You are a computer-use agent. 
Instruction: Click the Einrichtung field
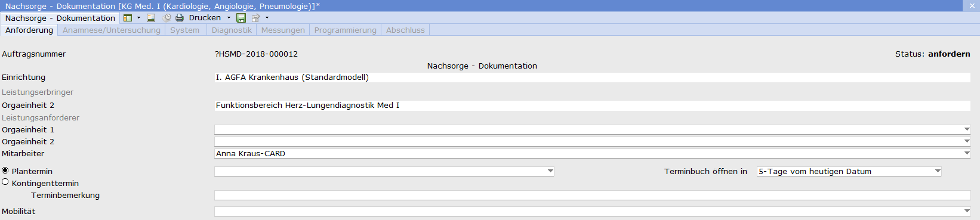[593, 78]
